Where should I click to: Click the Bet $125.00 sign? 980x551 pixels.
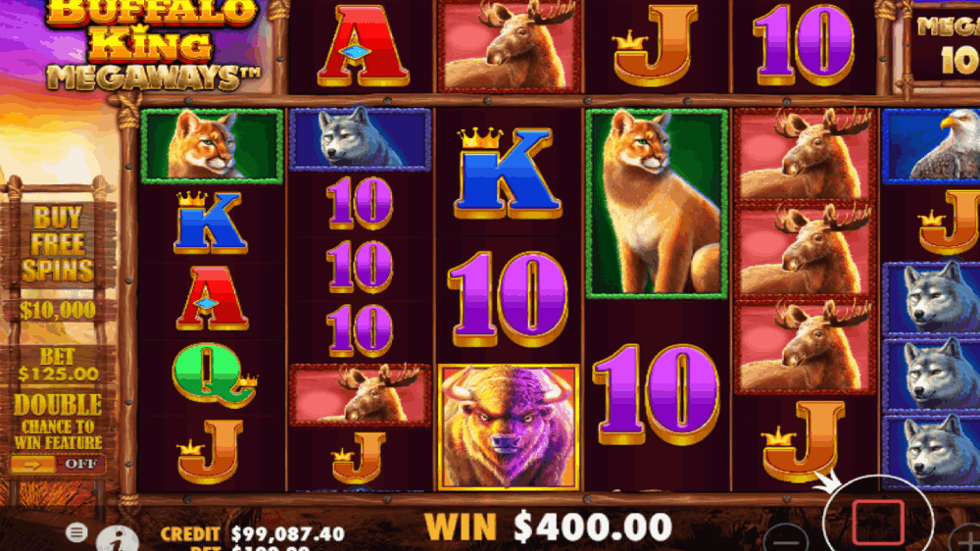click(58, 366)
